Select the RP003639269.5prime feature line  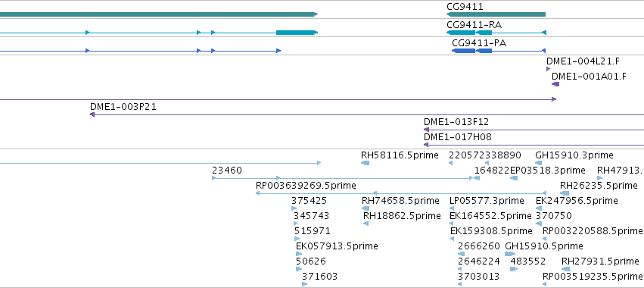(x=401, y=193)
